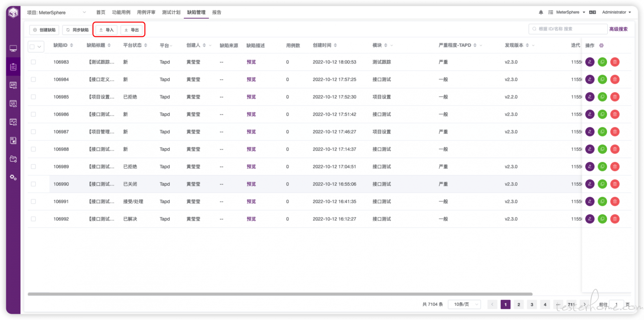This screenshot has width=644, height=320.
Task: Edit defect 106990 with the purple pencil icon
Action: point(590,184)
